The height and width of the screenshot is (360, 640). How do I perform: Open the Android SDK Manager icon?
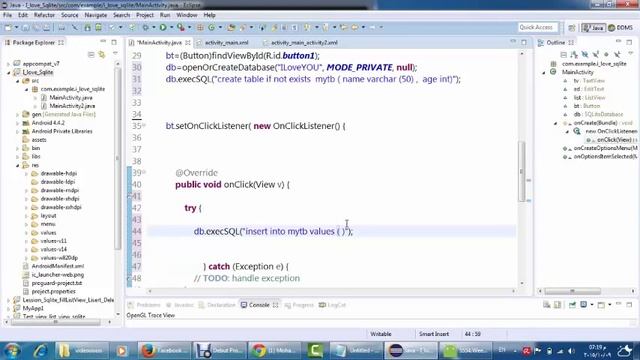[87, 27]
